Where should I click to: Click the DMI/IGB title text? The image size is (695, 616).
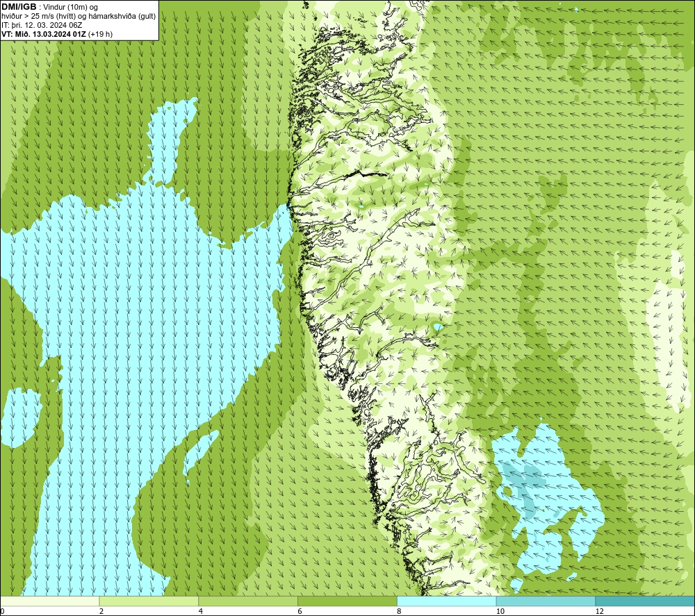point(19,7)
